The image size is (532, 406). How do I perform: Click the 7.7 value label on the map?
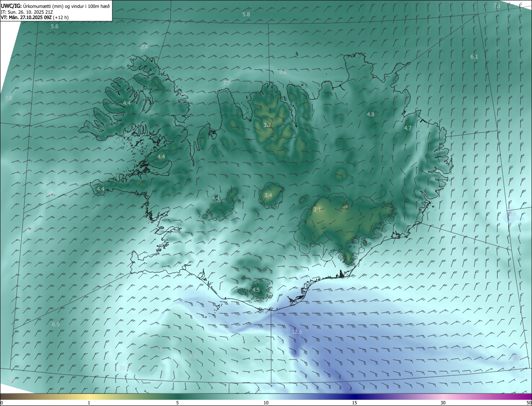pyautogui.click(x=227, y=83)
